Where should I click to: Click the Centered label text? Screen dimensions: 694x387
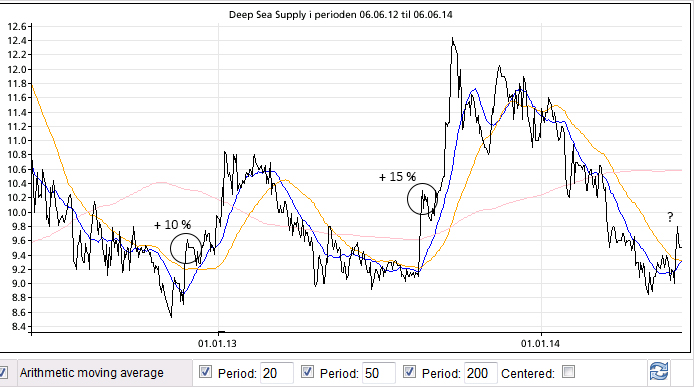[x=528, y=374]
